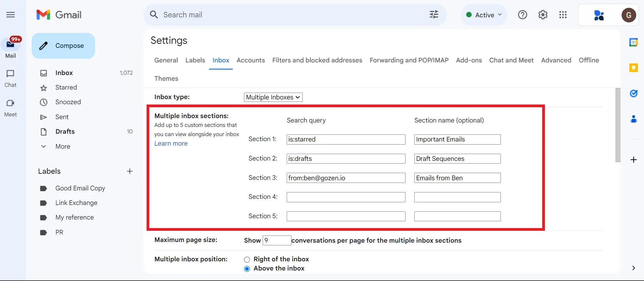Click the organization logo beside avatar
Screen dimensions: 644x281
pyautogui.click(x=599, y=15)
